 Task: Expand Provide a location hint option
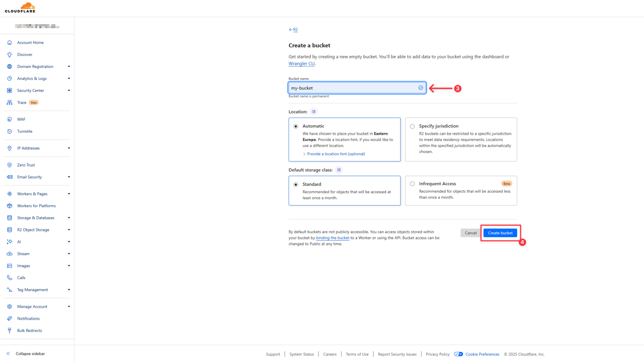pyautogui.click(x=336, y=154)
